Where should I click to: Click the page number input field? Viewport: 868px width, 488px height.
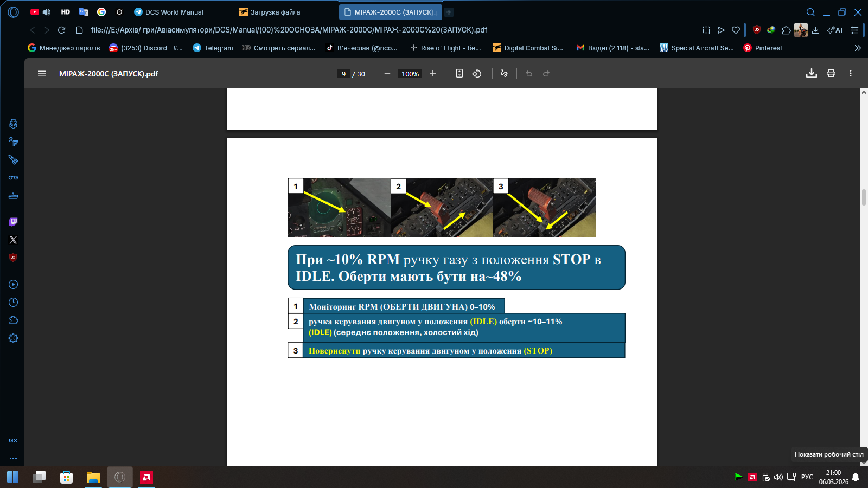pos(343,74)
